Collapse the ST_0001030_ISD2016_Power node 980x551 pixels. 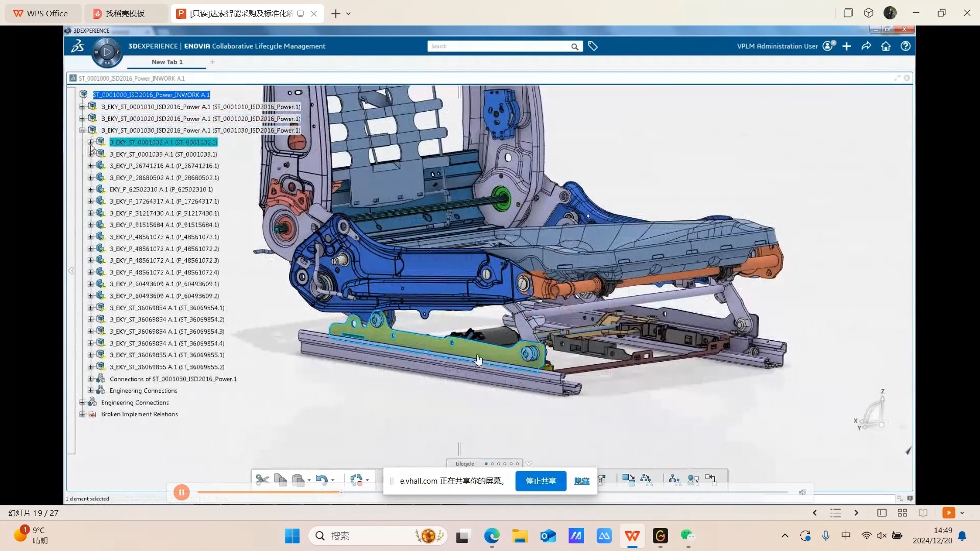(x=82, y=131)
